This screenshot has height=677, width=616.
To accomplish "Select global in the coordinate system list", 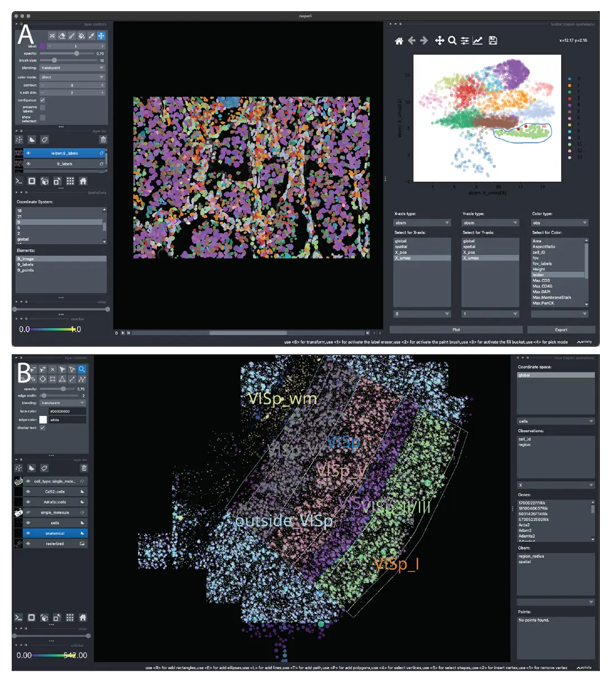I will 59,239.
